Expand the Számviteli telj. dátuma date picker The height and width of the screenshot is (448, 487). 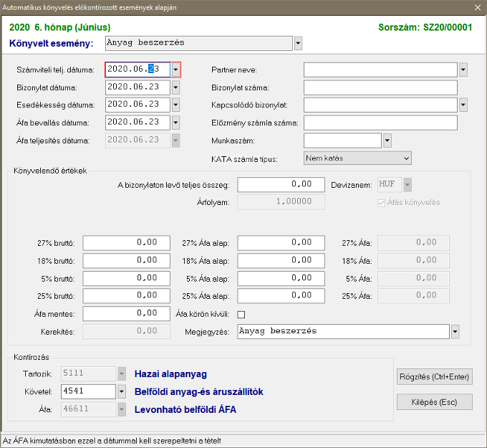(x=175, y=70)
